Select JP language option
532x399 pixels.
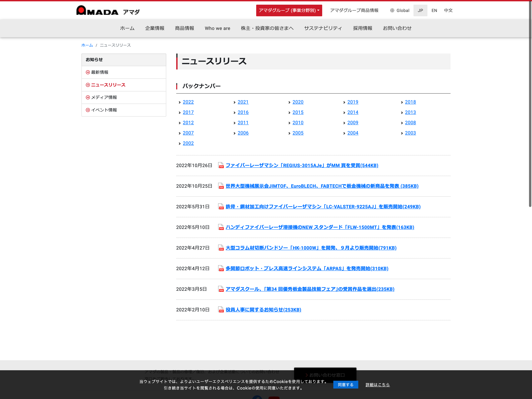point(420,10)
